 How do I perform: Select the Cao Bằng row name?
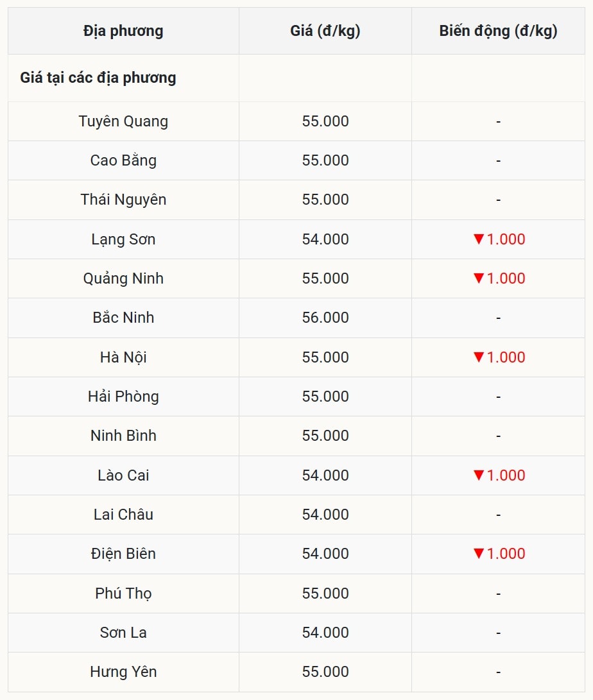[123, 160]
